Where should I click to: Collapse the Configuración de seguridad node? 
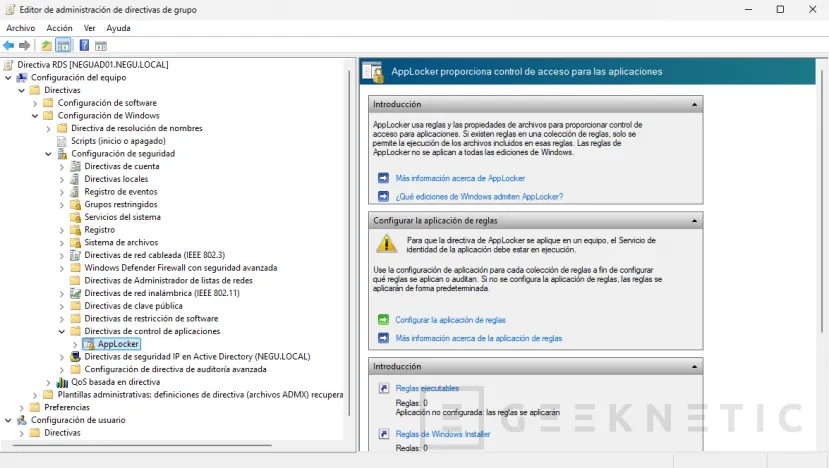pyautogui.click(x=48, y=153)
